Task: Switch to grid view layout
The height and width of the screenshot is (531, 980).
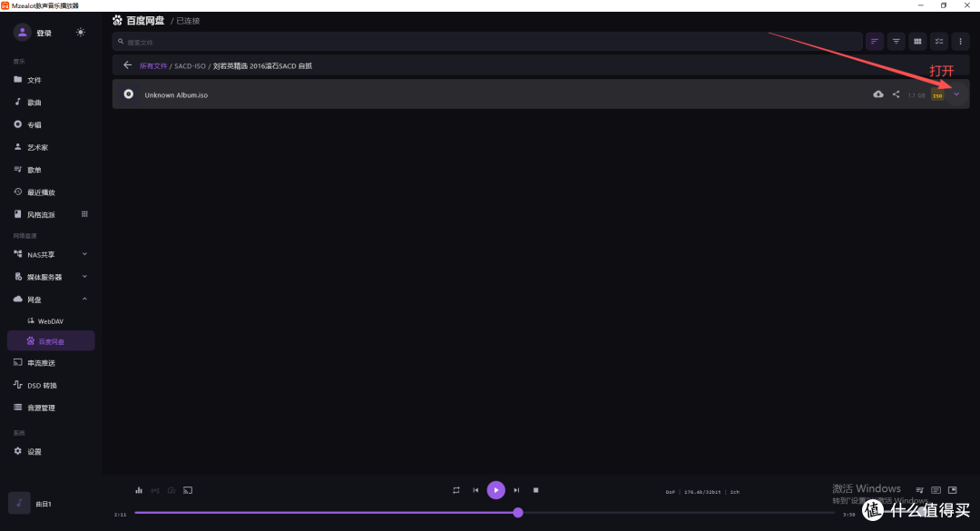Action: click(917, 41)
